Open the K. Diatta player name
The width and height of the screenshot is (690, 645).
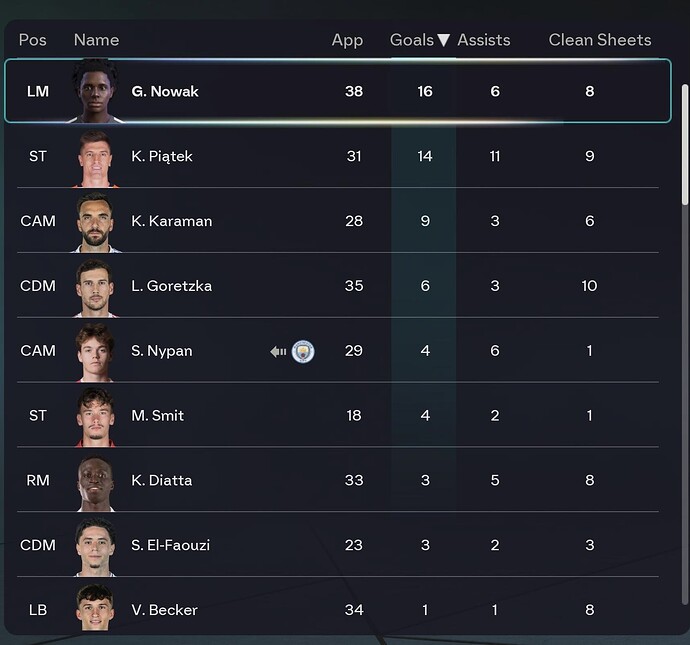[x=161, y=480]
